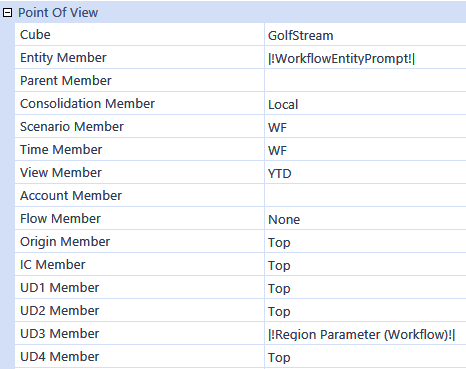Click the empty Parent Member value field
This screenshot has height=369, width=466.
pyautogui.click(x=365, y=81)
